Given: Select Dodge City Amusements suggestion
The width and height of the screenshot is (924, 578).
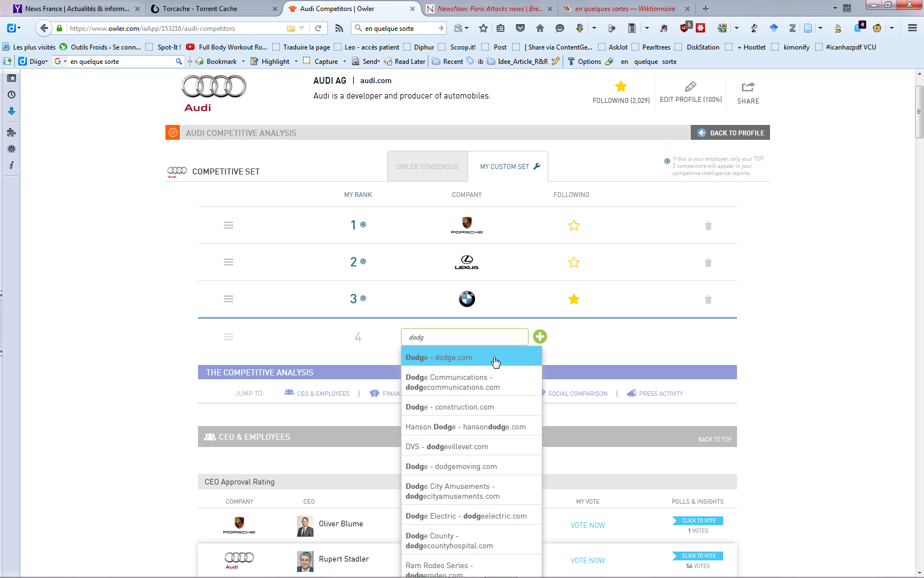Looking at the screenshot, I should (471, 491).
